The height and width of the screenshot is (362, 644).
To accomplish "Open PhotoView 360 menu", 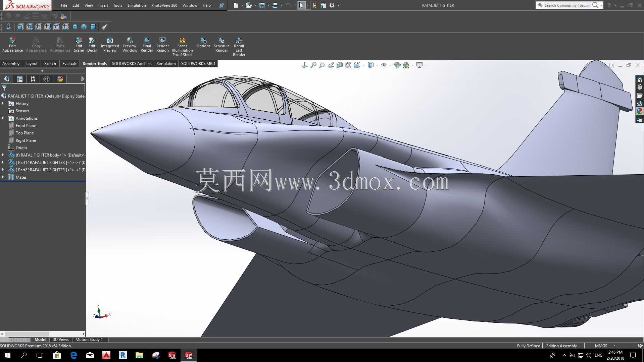I will [x=164, y=5].
